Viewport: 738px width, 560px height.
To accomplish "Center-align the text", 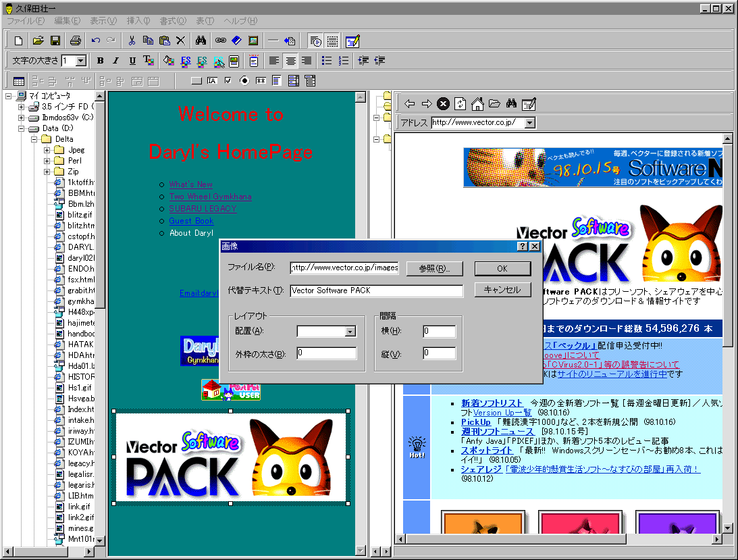I will tap(291, 61).
